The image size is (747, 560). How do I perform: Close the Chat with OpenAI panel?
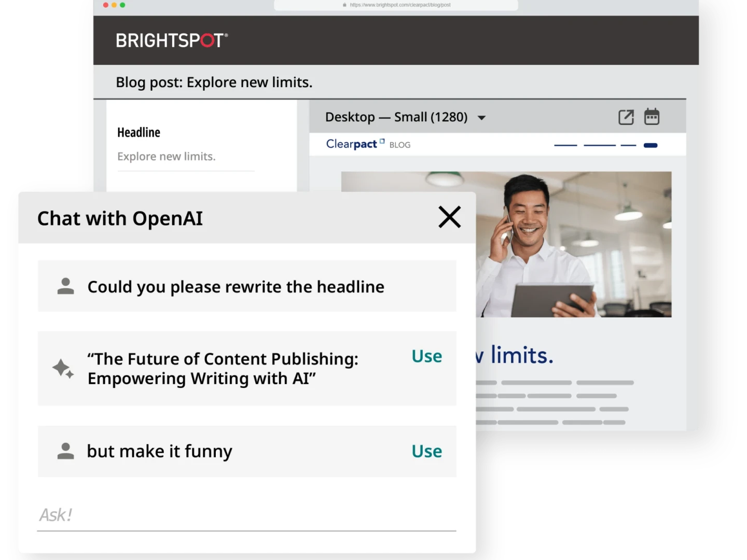click(x=449, y=217)
